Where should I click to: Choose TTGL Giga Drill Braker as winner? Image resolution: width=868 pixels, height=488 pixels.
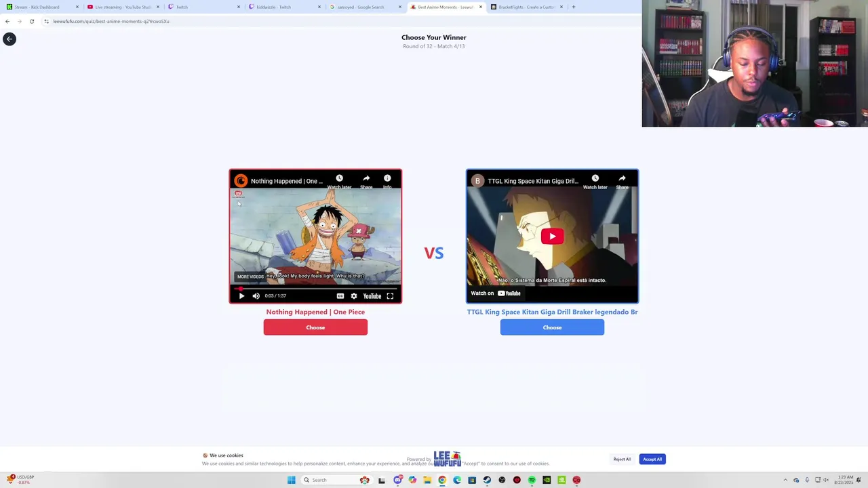tap(552, 327)
